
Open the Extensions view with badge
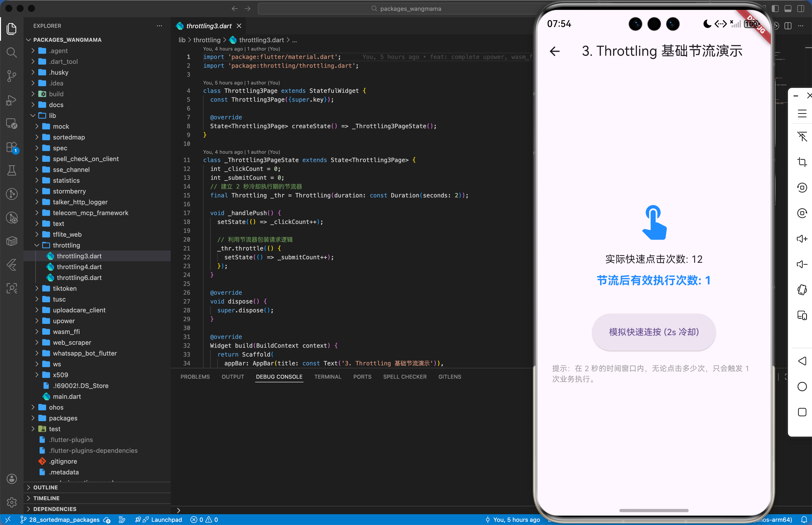pos(12,147)
